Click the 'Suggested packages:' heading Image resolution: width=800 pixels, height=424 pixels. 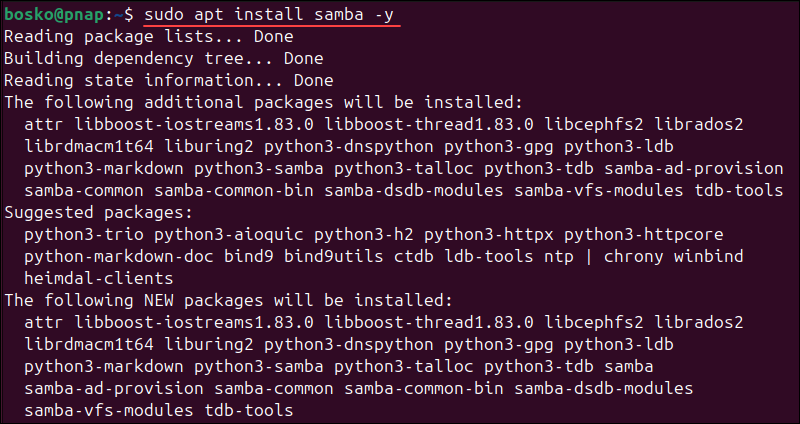click(x=93, y=212)
